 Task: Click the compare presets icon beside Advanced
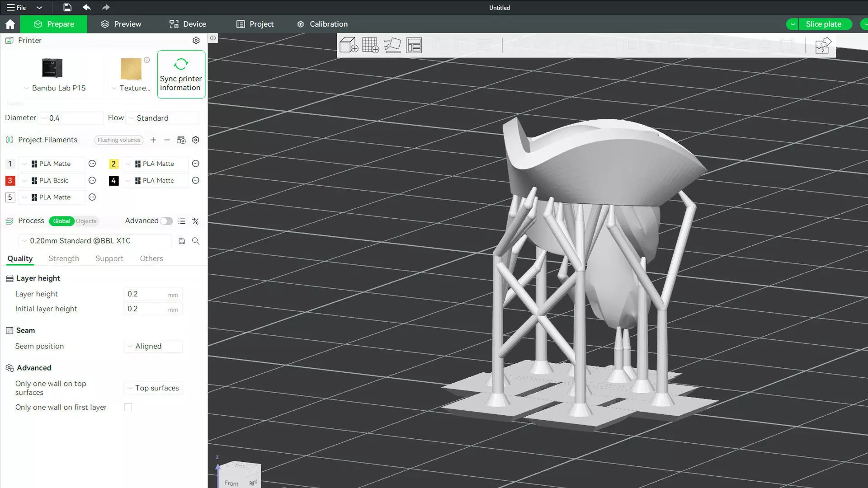(x=195, y=221)
